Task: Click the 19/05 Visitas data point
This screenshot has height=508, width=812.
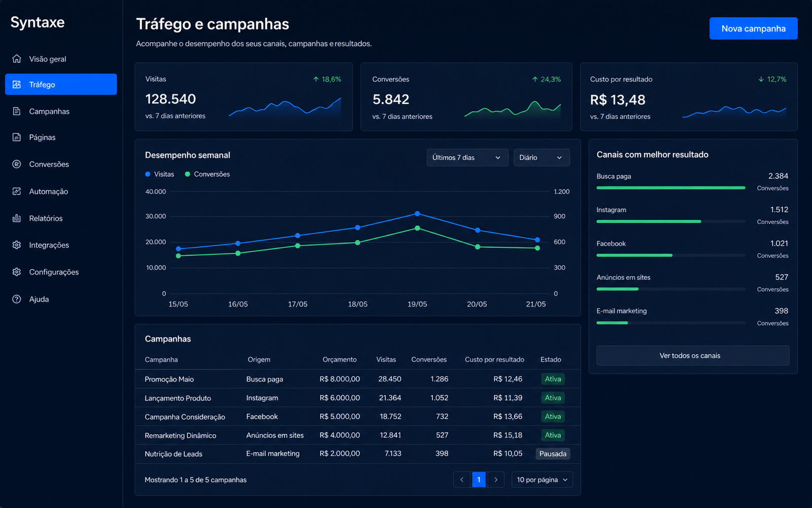Action: click(417, 214)
